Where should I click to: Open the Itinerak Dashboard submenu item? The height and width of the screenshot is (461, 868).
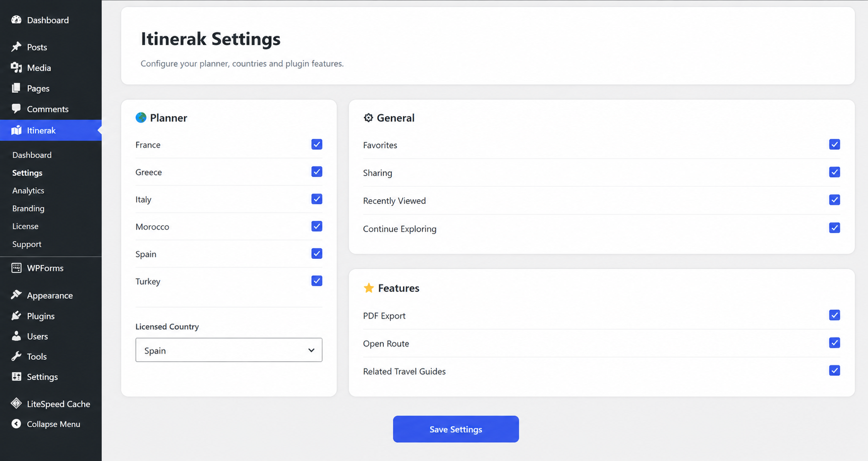(x=32, y=155)
